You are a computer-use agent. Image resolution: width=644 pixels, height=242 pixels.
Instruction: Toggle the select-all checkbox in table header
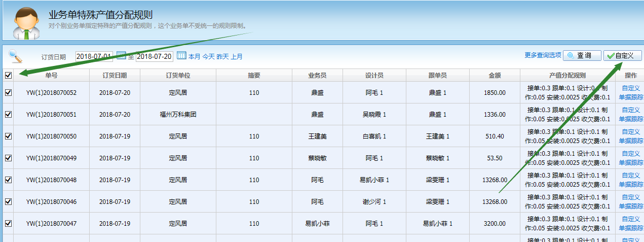(x=8, y=75)
